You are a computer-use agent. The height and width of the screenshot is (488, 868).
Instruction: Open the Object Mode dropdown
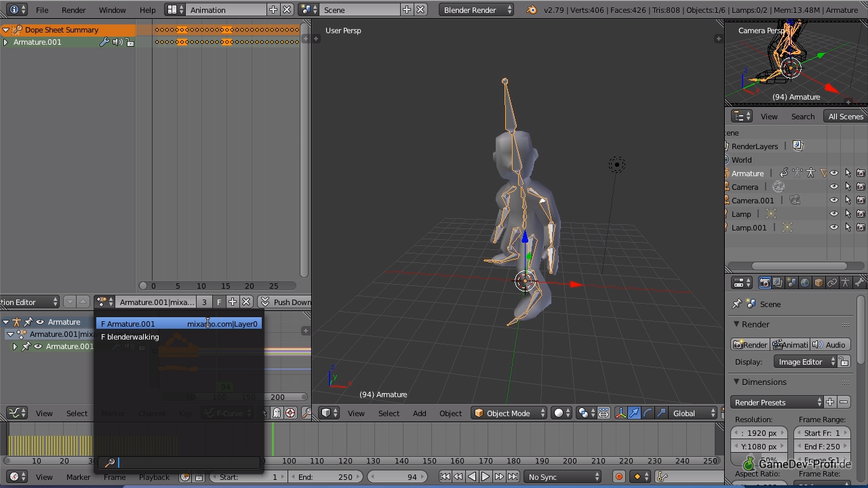pos(510,413)
